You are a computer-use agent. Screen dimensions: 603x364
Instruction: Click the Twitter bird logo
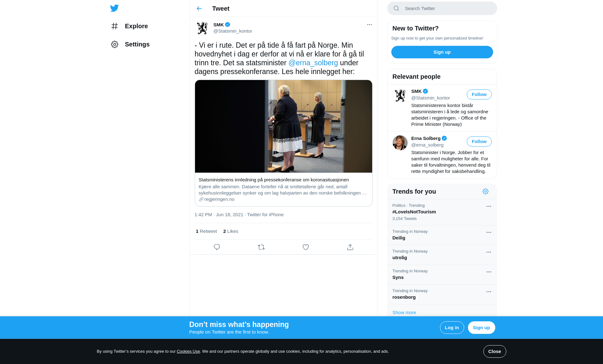(114, 8)
